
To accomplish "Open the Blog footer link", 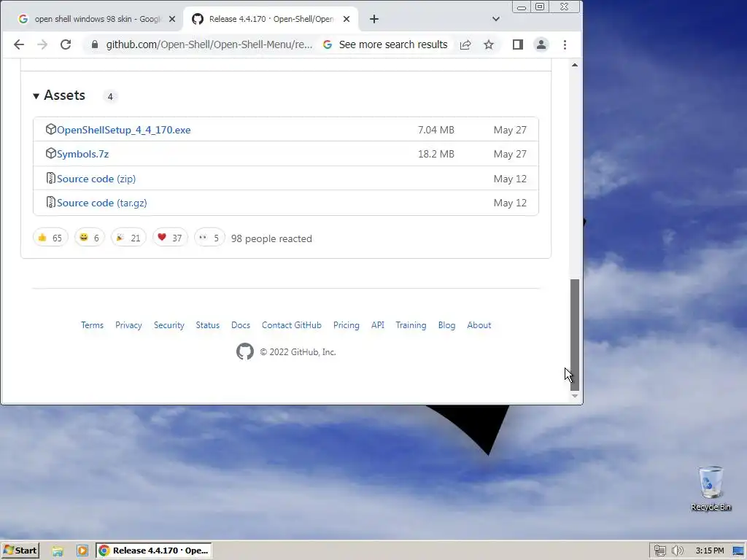I will click(x=447, y=325).
